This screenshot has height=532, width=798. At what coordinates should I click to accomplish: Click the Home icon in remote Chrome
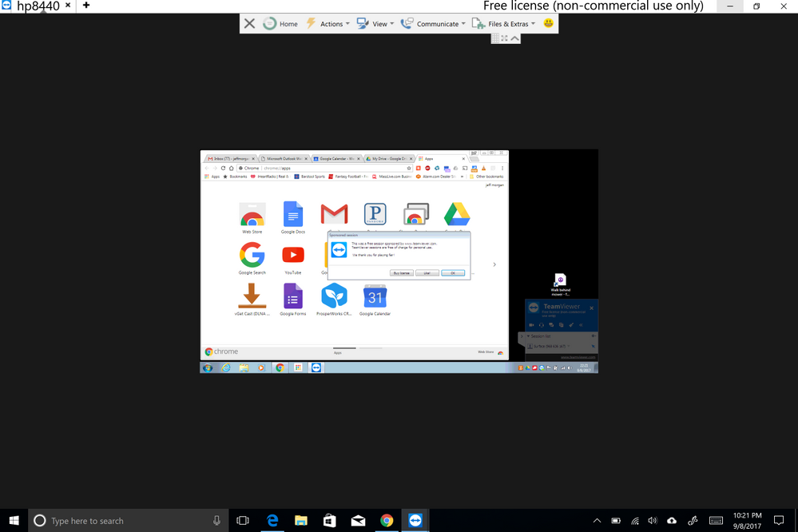pyautogui.click(x=231, y=168)
